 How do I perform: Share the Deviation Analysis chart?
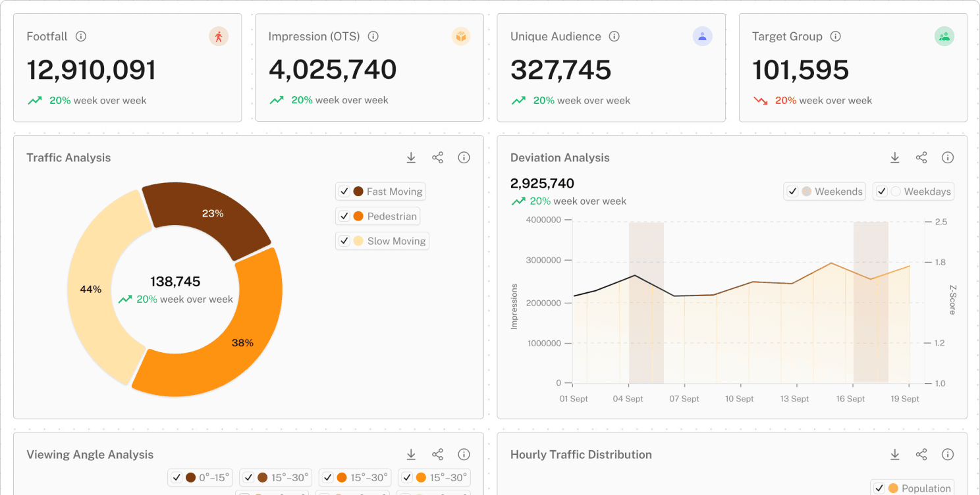pyautogui.click(x=921, y=158)
